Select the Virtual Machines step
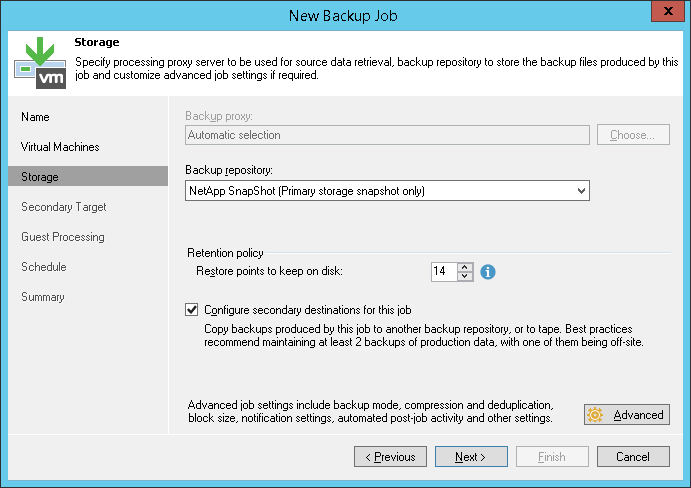The image size is (691, 488). pos(60,147)
